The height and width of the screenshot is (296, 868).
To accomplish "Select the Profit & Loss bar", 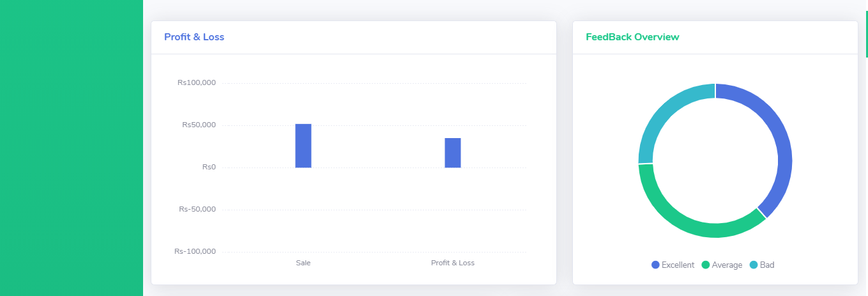I will 453,153.
